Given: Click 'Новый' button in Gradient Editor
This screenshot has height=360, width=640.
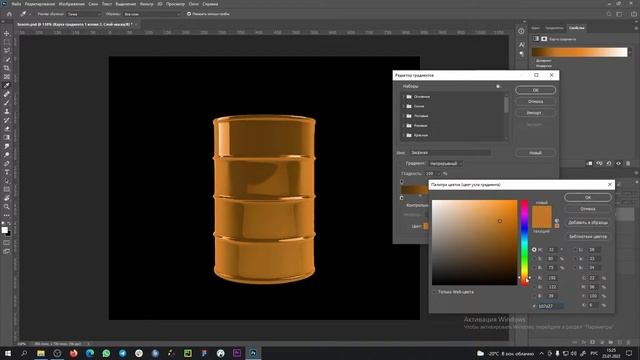Looking at the screenshot, I should 535,153.
